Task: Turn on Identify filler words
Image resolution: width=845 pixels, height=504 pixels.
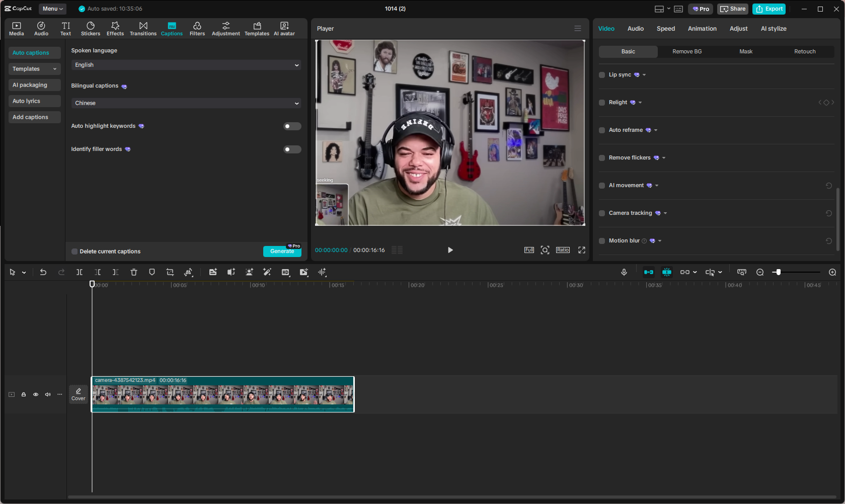Action: (x=292, y=149)
